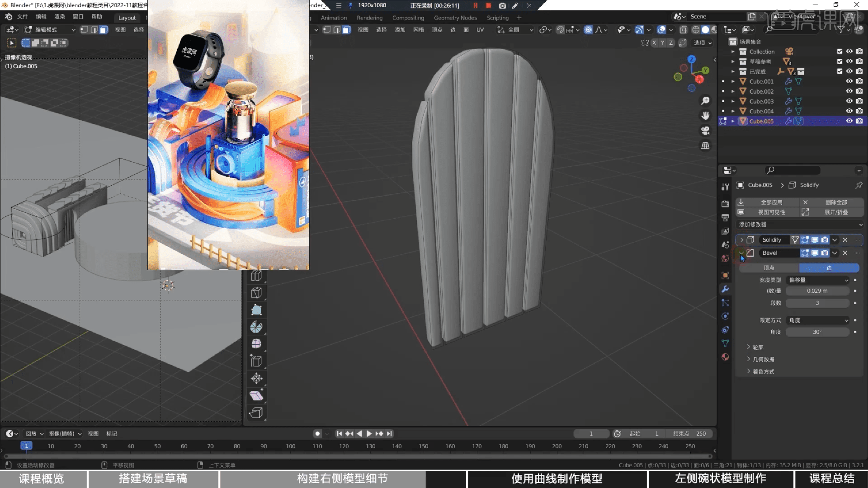868x488 pixels.
Task: Click 展开/折叠 button
Action: coord(831,212)
